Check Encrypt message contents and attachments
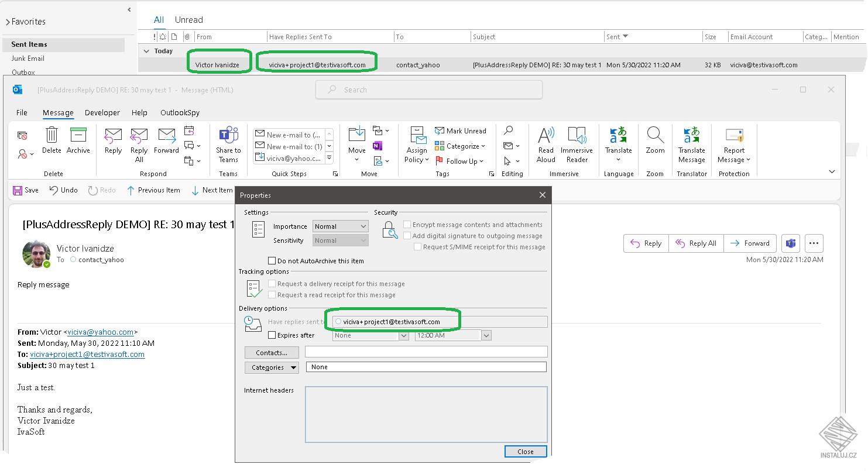This screenshot has width=868, height=471. [x=407, y=225]
